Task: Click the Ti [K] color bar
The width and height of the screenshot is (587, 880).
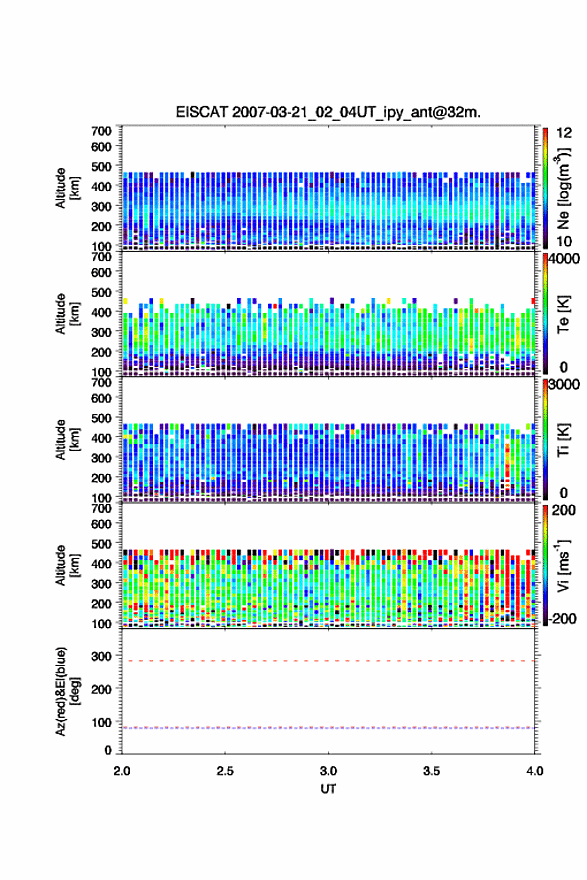Action: pos(545,439)
